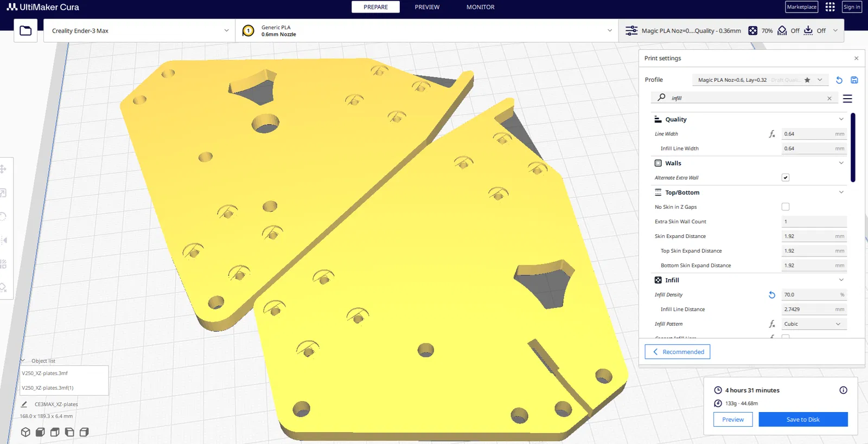
Task: Switch to the MONITOR stage tab
Action: click(480, 7)
